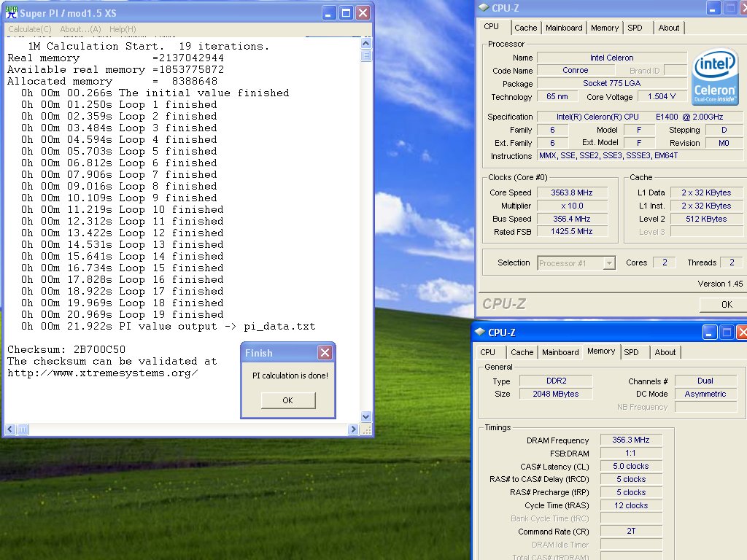Switch to Mainboard tab in top CPU-Z window
The image size is (747, 560).
pos(564,28)
